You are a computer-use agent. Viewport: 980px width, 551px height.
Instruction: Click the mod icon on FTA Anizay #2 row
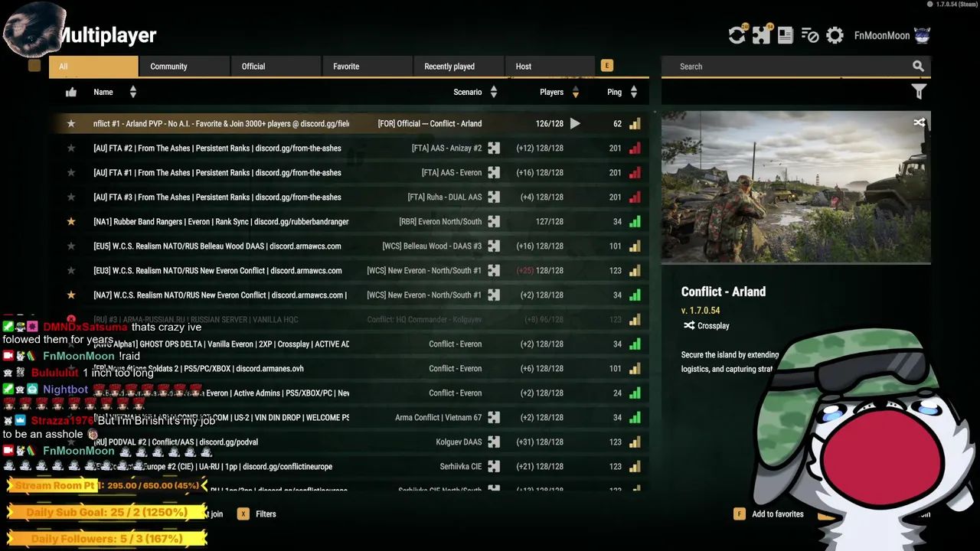tap(494, 148)
